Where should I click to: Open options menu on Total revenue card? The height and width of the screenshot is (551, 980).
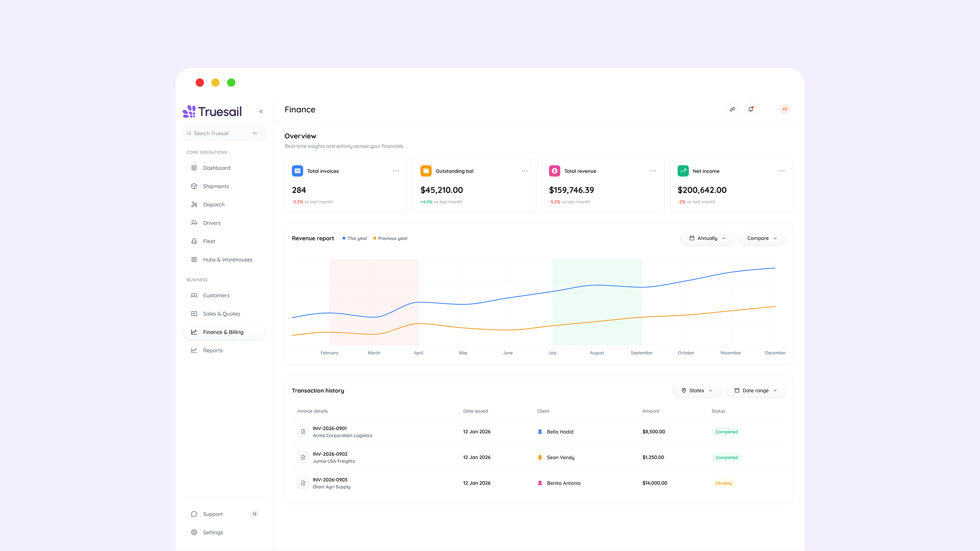click(x=653, y=171)
